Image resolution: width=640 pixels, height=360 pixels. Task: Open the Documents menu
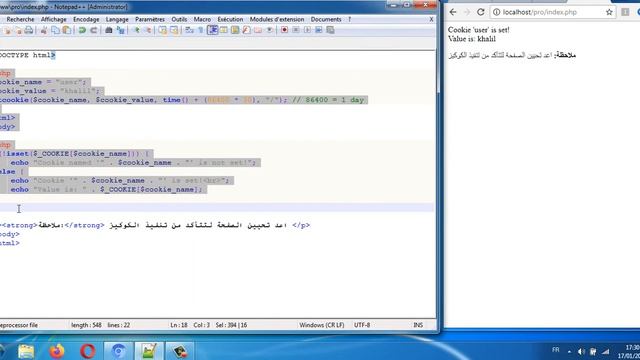pos(326,19)
